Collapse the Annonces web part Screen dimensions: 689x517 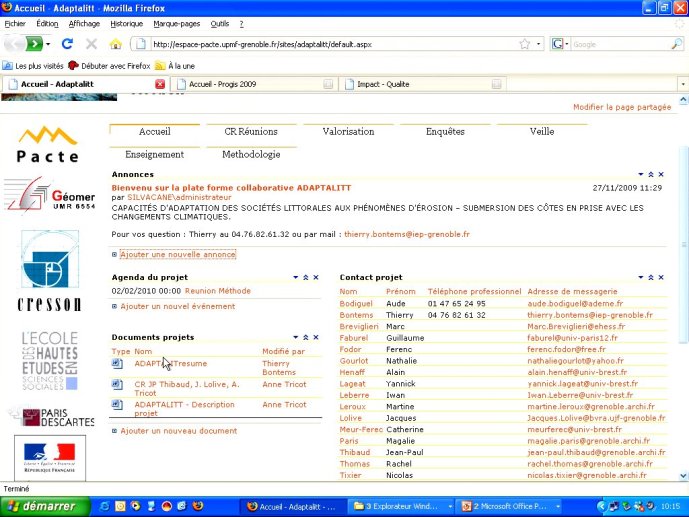[x=651, y=174]
